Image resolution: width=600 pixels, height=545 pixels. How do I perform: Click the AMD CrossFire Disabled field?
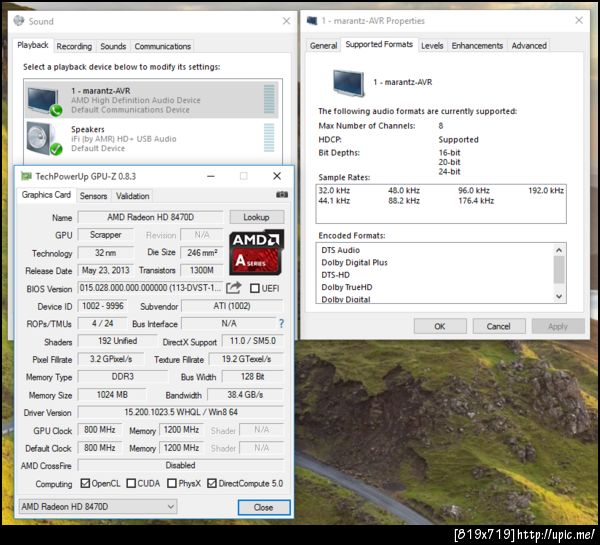point(181,465)
